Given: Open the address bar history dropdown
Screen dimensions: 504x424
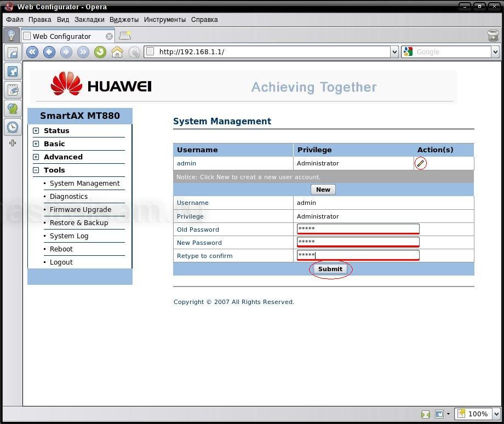Looking at the screenshot, I should [395, 51].
